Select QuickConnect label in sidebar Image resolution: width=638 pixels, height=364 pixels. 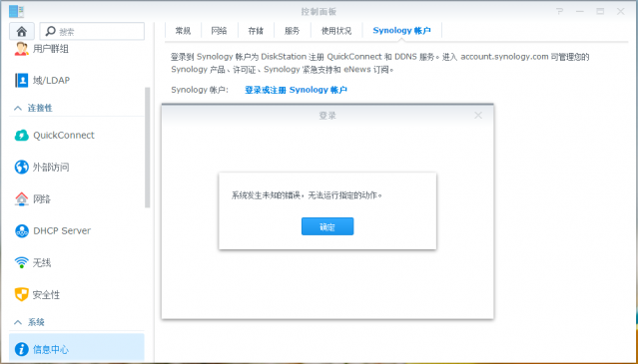(x=64, y=136)
